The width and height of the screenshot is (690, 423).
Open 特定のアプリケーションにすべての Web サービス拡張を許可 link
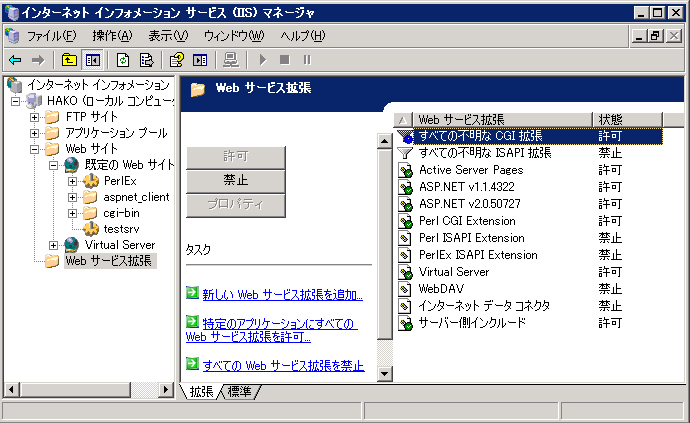tap(272, 331)
